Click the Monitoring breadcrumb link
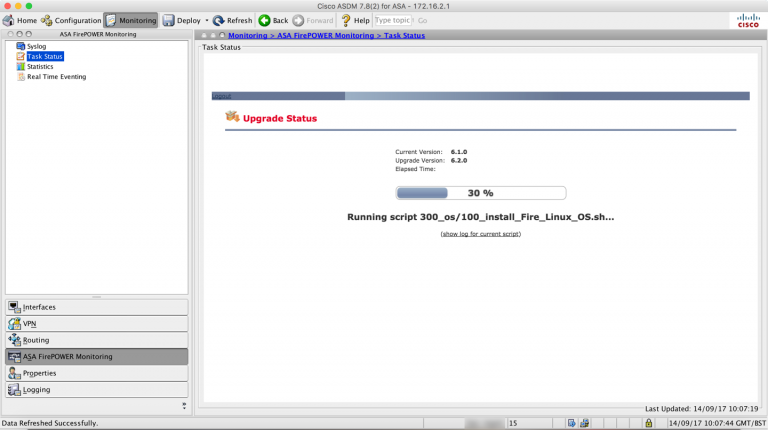 pos(247,35)
